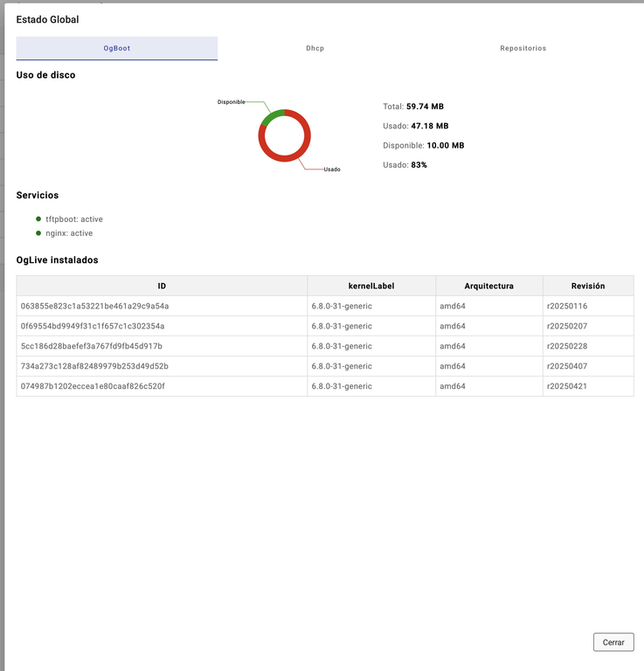Click the ID column header
644x671 pixels.
[162, 286]
